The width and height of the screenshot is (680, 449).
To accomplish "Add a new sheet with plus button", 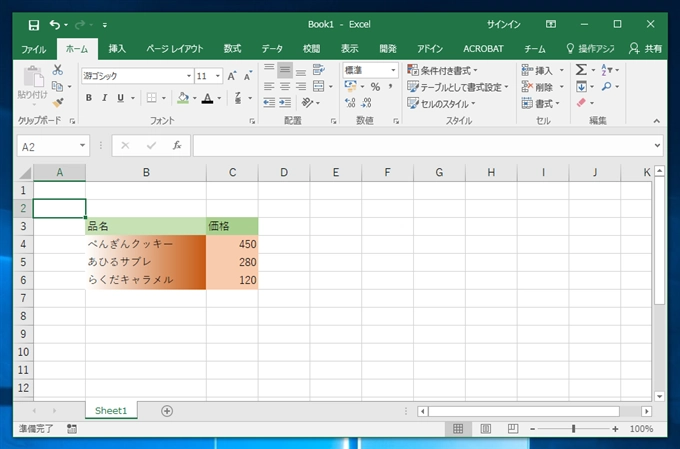I will coord(167,411).
